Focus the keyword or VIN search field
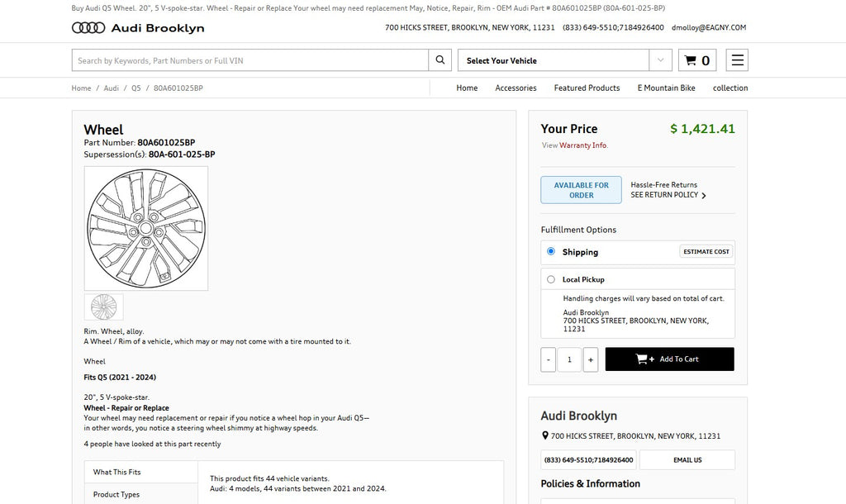Image resolution: width=846 pixels, height=504 pixels. [x=250, y=59]
